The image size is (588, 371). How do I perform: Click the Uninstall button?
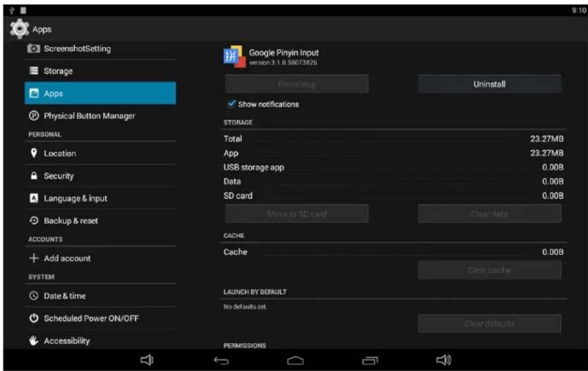[489, 84]
